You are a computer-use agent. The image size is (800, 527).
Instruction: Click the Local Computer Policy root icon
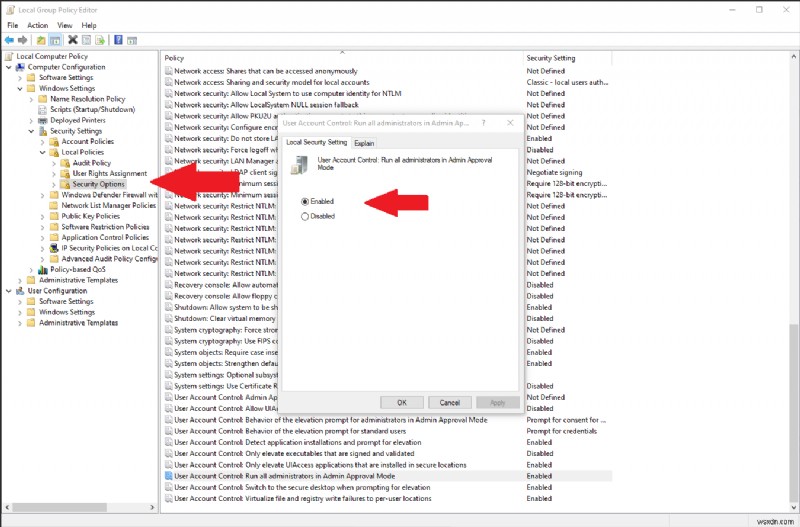point(10,56)
